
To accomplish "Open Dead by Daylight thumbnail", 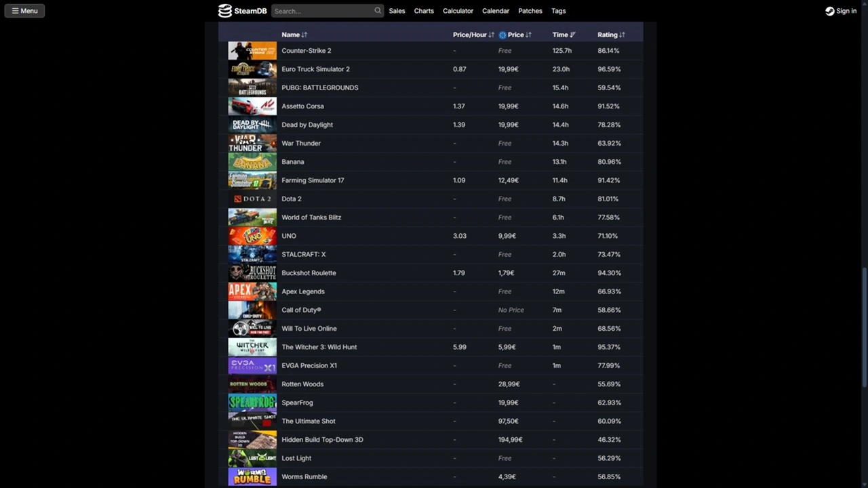I will pyautogui.click(x=252, y=125).
